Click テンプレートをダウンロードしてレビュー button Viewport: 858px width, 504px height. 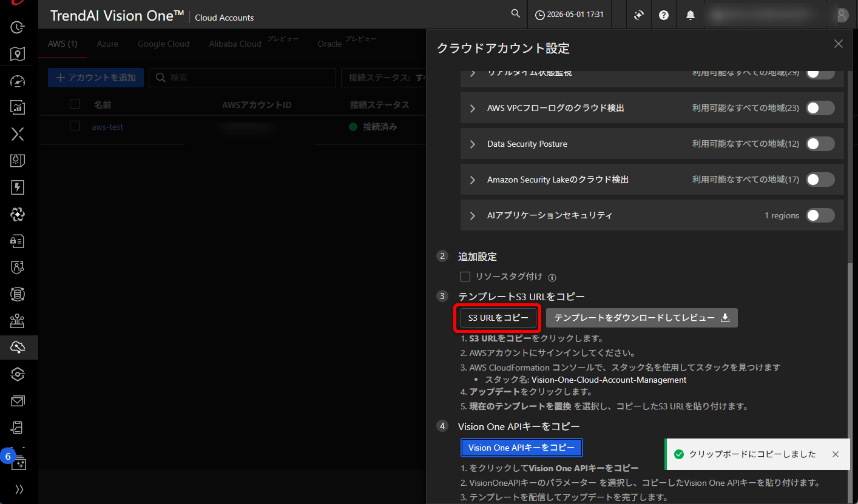point(642,318)
